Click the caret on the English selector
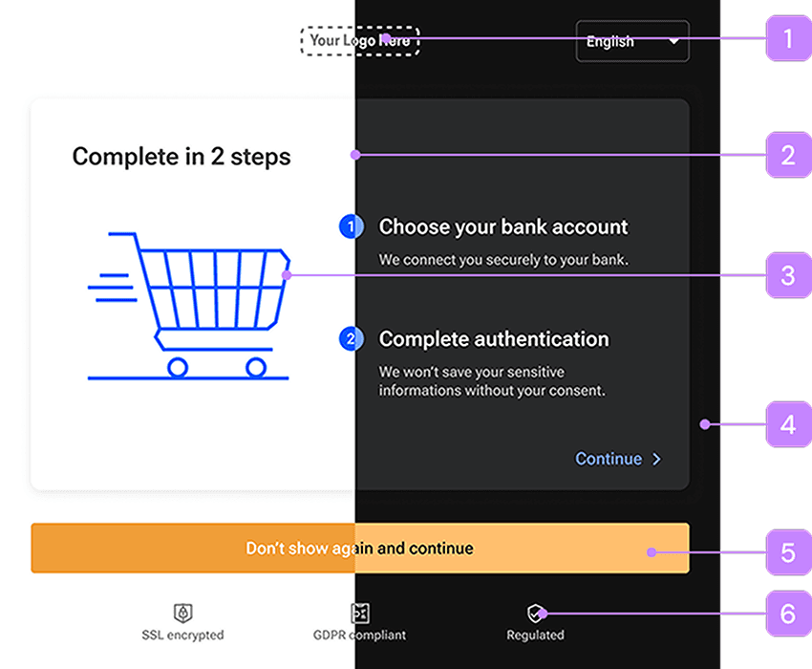The height and width of the screenshot is (669, 812). pyautogui.click(x=674, y=41)
